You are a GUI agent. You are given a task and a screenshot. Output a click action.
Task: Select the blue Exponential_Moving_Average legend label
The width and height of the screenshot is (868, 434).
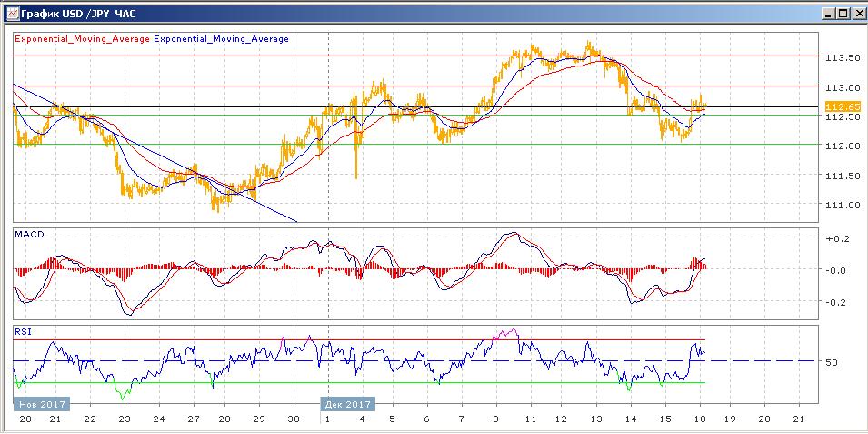click(x=221, y=39)
